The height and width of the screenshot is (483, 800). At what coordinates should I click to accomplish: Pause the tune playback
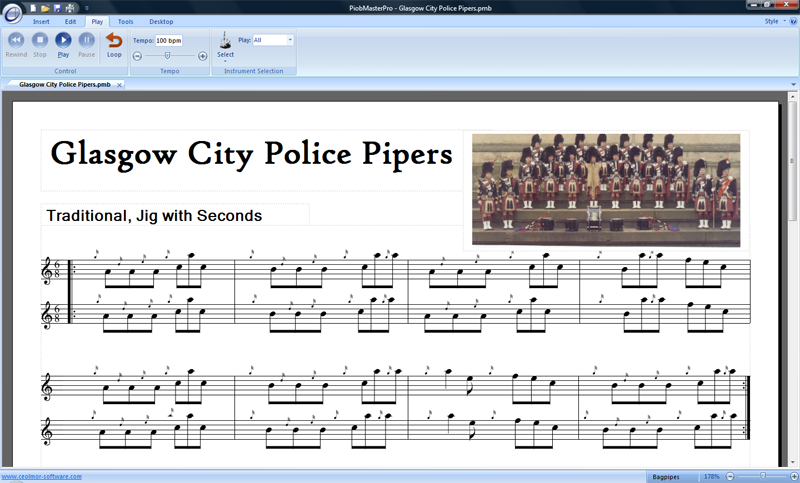tap(87, 41)
